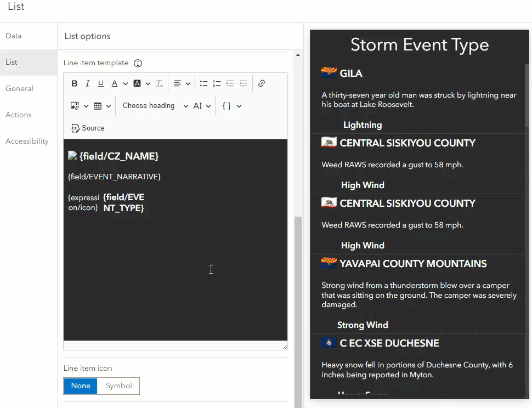Image resolution: width=532 pixels, height=408 pixels.
Task: Select the GILA list item
Action: pos(417,99)
